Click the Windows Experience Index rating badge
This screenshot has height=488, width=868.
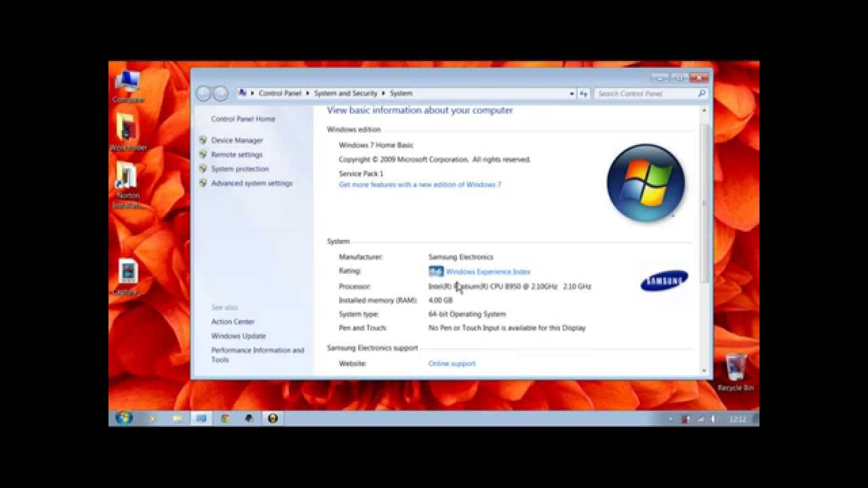click(436, 272)
